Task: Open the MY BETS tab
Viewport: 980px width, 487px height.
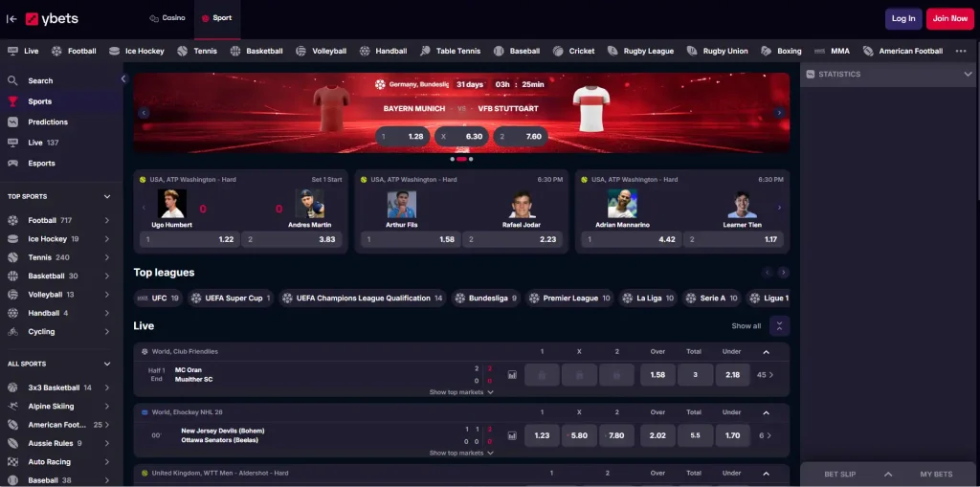Action: pyautogui.click(x=936, y=475)
